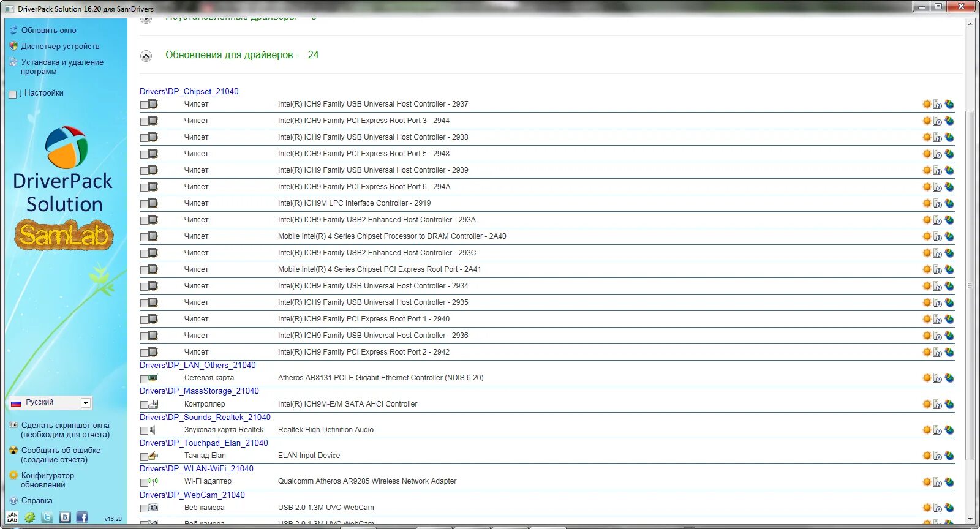The image size is (980, 529).
Task: Click the globe icon for USB Universal Host Controller - 2934
Action: pos(949,286)
